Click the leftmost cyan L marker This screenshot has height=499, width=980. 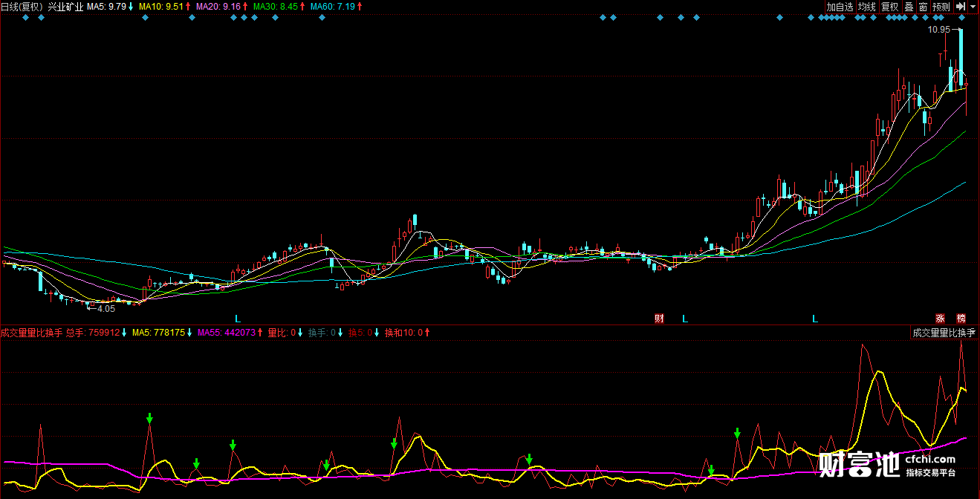(x=238, y=319)
